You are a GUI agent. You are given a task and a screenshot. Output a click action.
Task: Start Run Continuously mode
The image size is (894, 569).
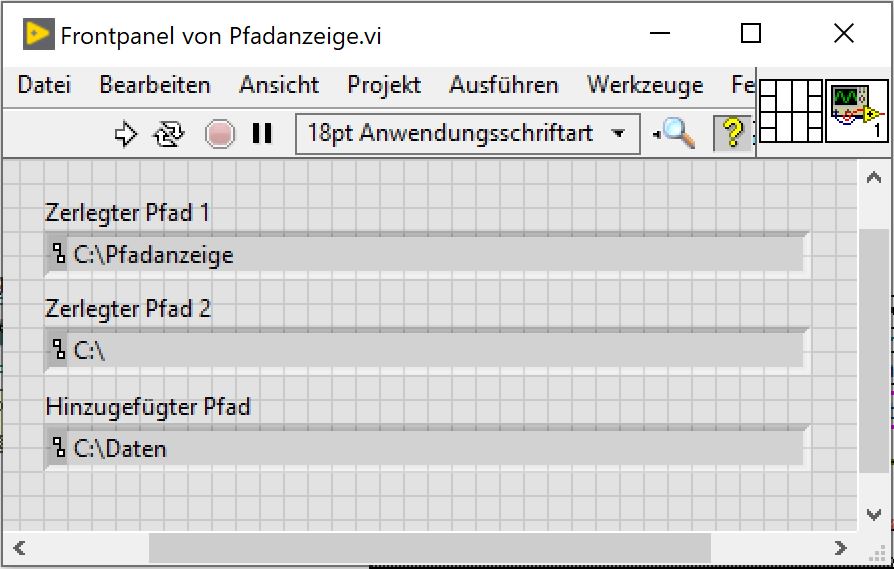[169, 133]
